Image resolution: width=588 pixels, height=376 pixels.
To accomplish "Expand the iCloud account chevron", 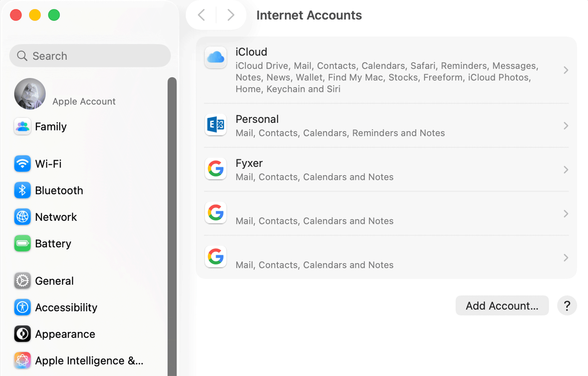I will 566,70.
